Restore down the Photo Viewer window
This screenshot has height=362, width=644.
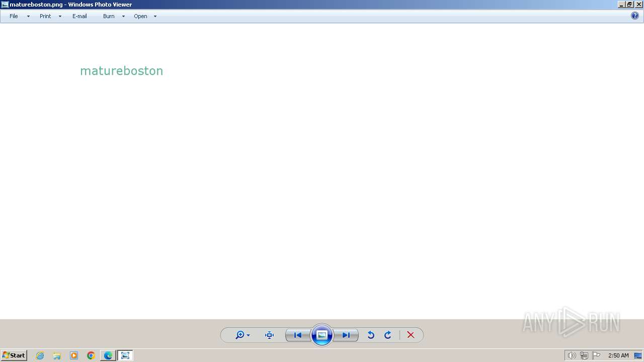[x=629, y=5]
